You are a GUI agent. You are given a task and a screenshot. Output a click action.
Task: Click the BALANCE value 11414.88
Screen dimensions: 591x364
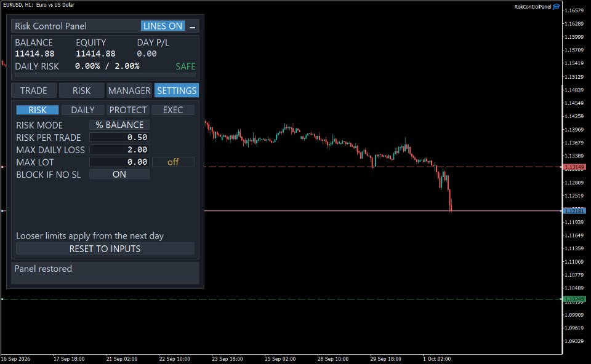coord(34,54)
